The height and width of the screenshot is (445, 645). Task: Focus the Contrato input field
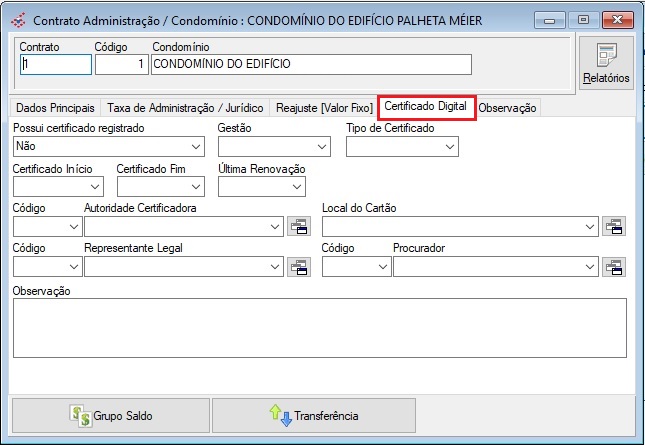[x=56, y=65]
